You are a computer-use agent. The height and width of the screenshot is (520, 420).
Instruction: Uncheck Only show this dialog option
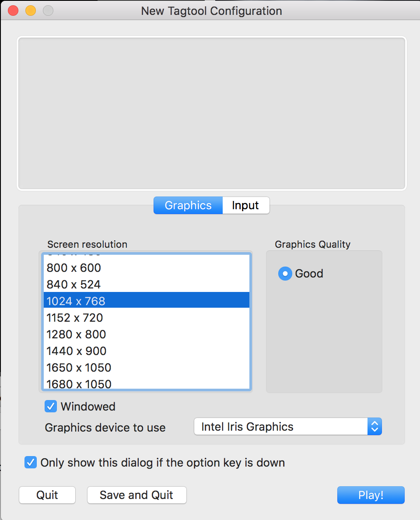coord(31,462)
